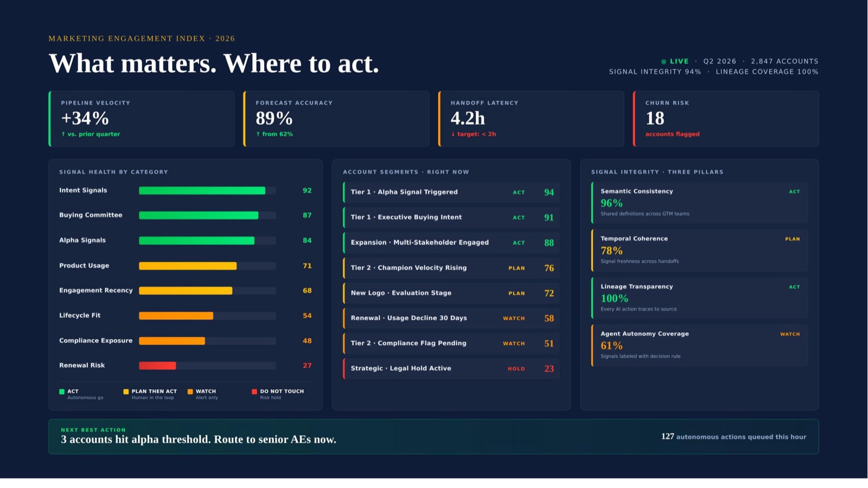
Task: Select Tier 2 · Compliance Flag Pending row
Action: click(451, 343)
